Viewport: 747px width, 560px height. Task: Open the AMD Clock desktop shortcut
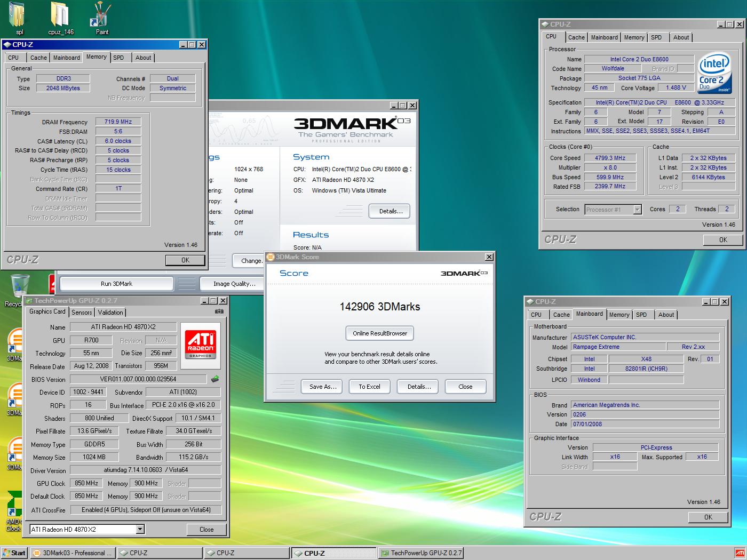click(14, 512)
